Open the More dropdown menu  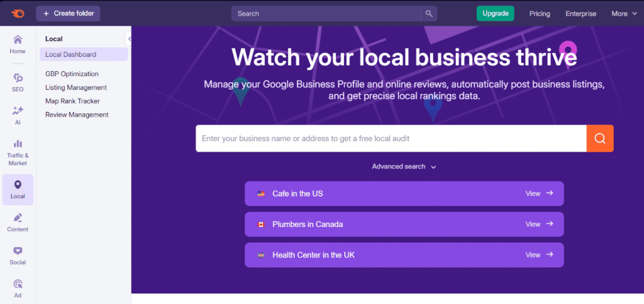(625, 13)
